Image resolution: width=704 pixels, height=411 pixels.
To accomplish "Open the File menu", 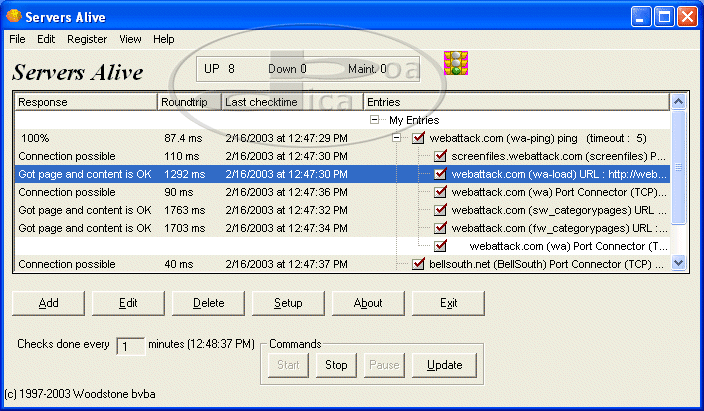I will coord(18,39).
